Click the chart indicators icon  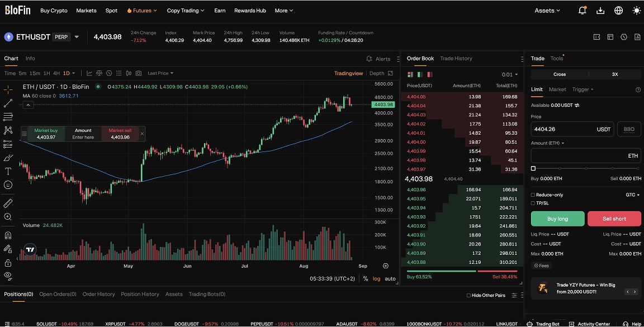click(x=89, y=73)
